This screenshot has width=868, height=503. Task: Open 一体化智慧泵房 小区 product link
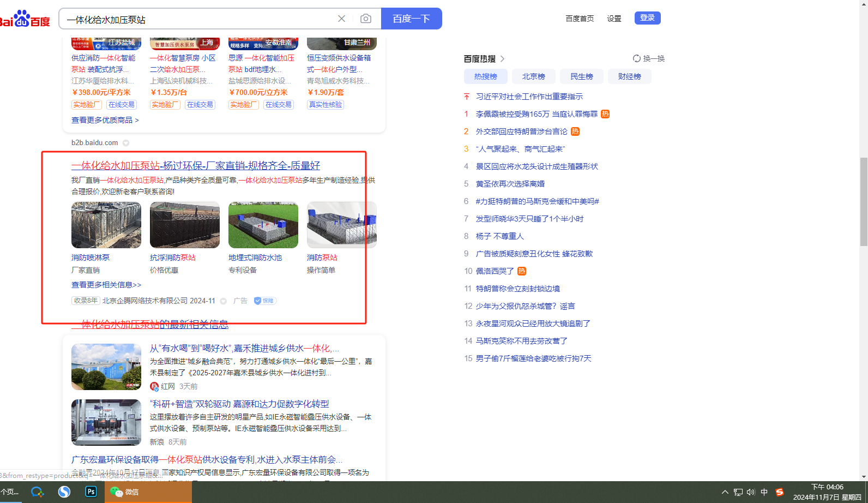coord(183,63)
